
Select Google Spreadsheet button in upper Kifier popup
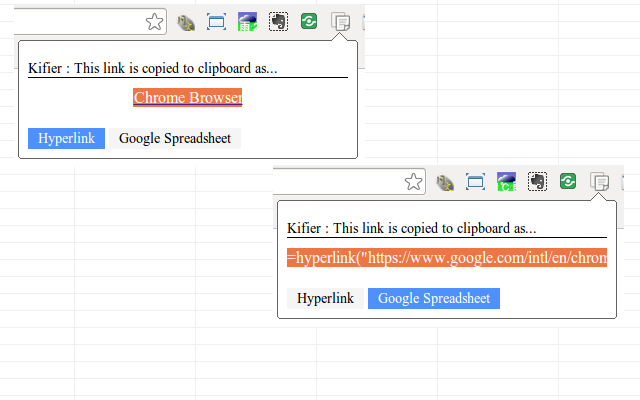175,138
